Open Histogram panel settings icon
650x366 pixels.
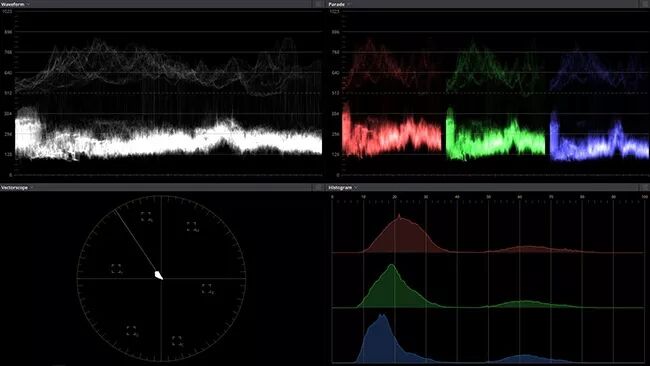[644, 188]
